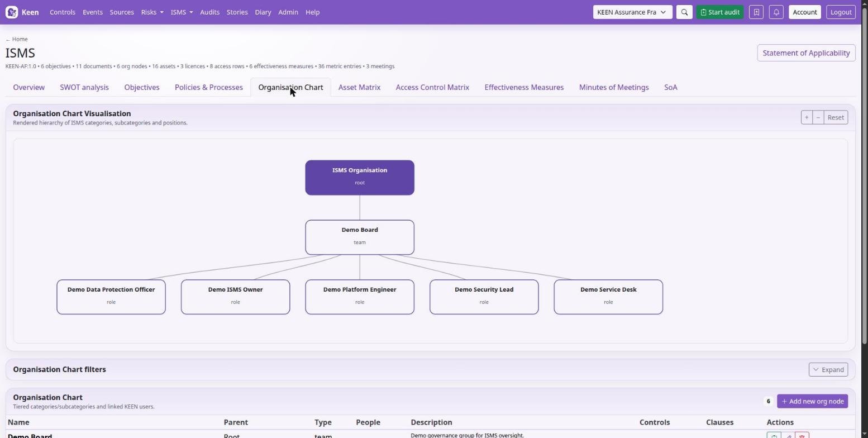Viewport: 868px width, 438px height.
Task: Open the Objectives tab
Action: pos(142,88)
